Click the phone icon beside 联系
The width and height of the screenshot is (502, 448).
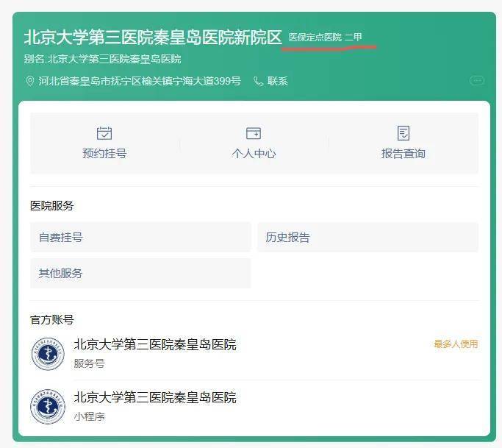click(259, 81)
